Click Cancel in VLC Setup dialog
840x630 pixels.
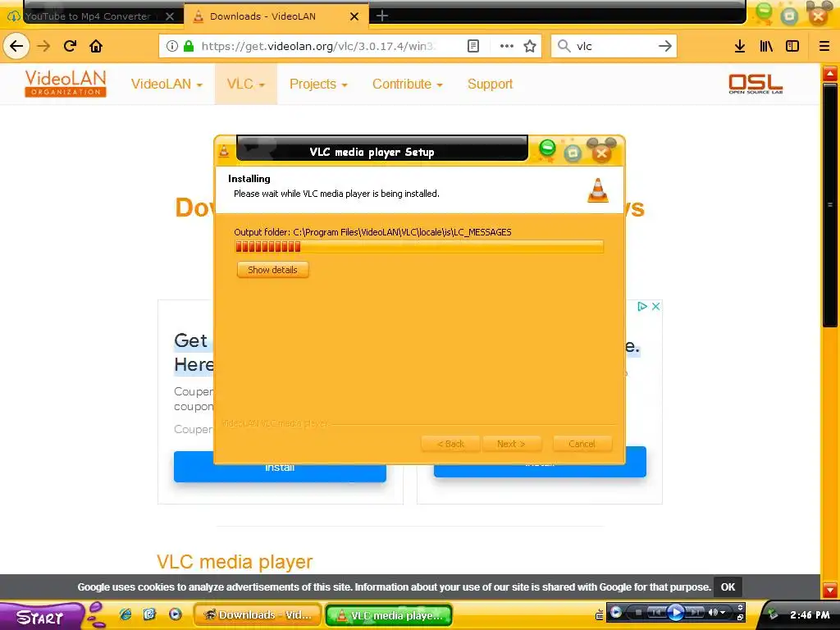(x=582, y=444)
